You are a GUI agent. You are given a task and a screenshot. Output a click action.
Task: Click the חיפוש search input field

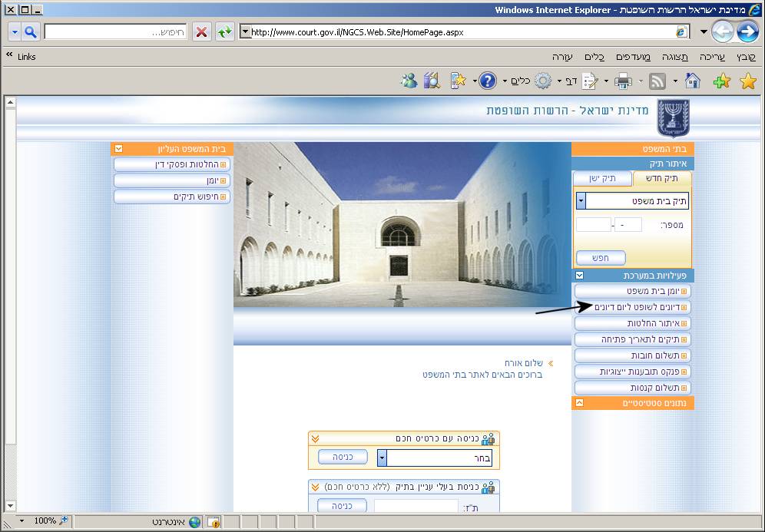[x=115, y=32]
